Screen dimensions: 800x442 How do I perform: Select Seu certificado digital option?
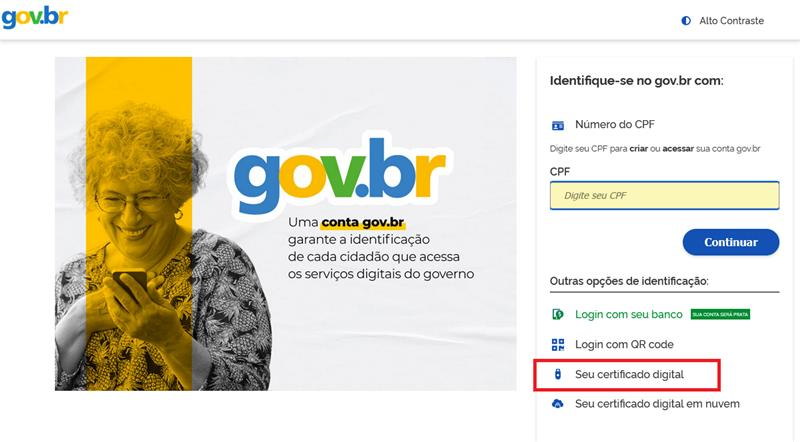(629, 374)
